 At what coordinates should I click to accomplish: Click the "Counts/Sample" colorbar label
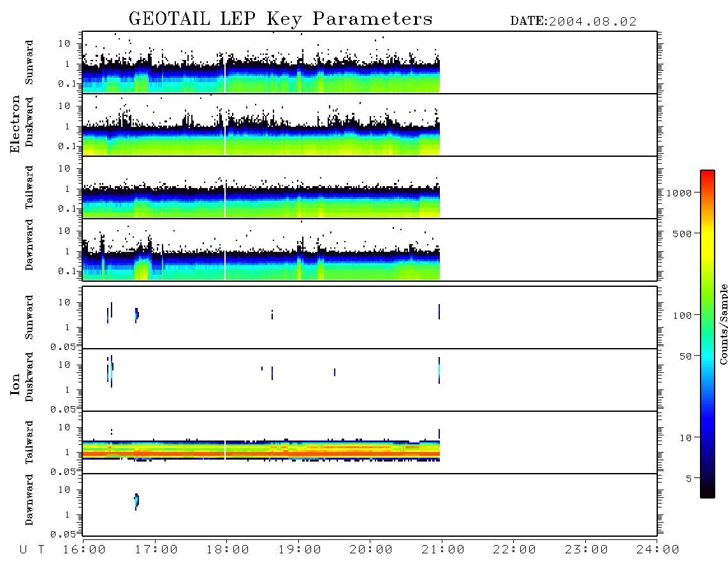pos(723,324)
